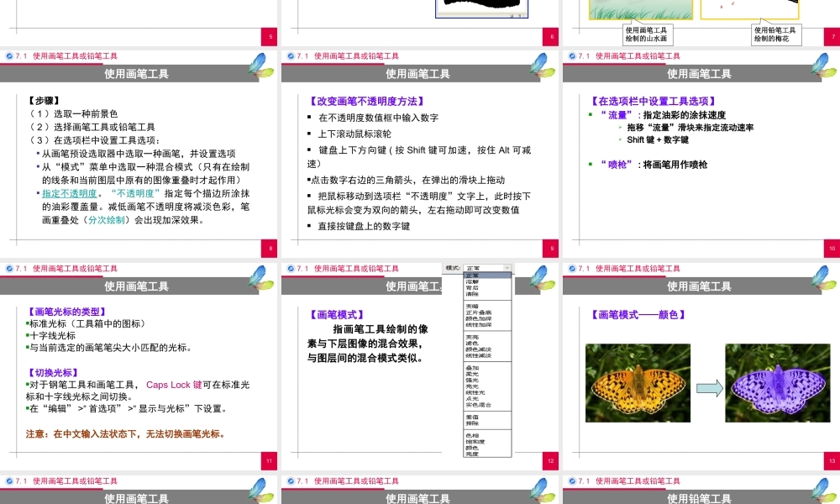Select 正片叠底 from the blend mode list
This screenshot has width=840, height=504.
(x=480, y=312)
